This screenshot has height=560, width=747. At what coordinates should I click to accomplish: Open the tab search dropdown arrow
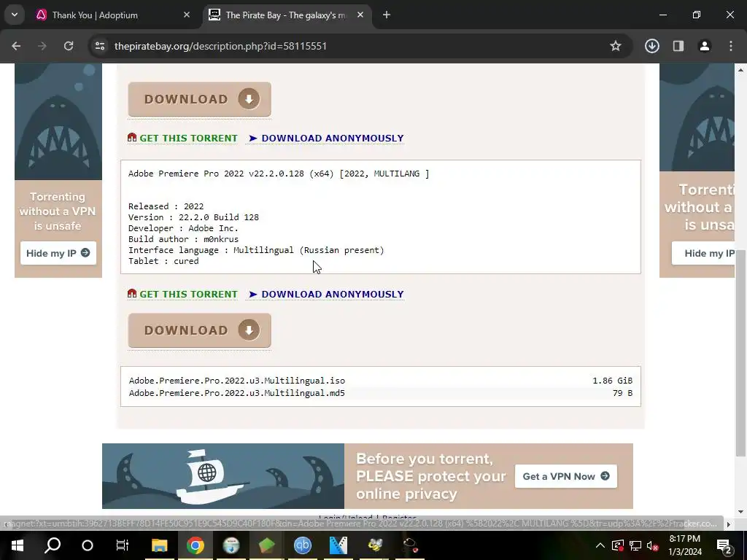[15, 15]
